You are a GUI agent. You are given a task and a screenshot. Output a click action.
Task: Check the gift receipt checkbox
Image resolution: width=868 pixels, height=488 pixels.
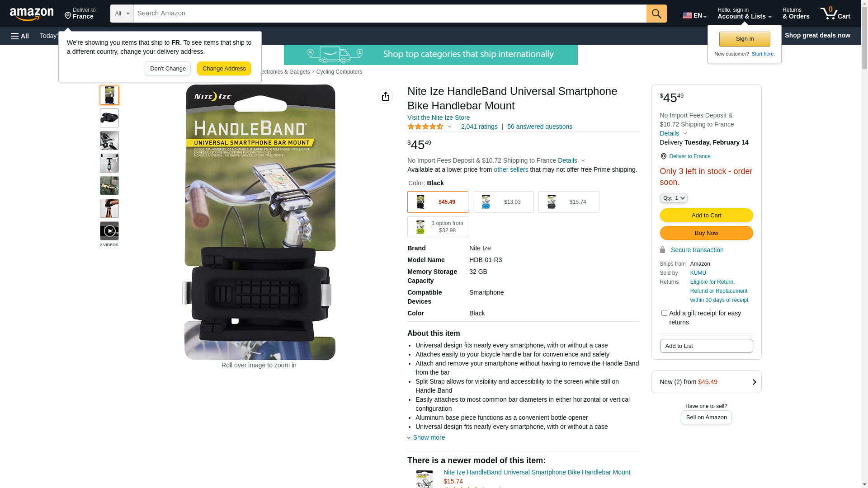click(x=664, y=313)
